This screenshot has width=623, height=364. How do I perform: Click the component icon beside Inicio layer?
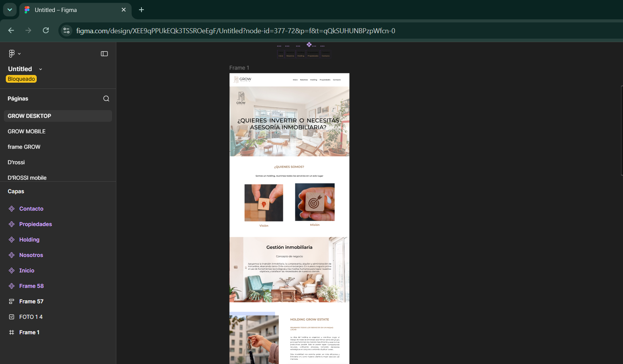point(12,270)
